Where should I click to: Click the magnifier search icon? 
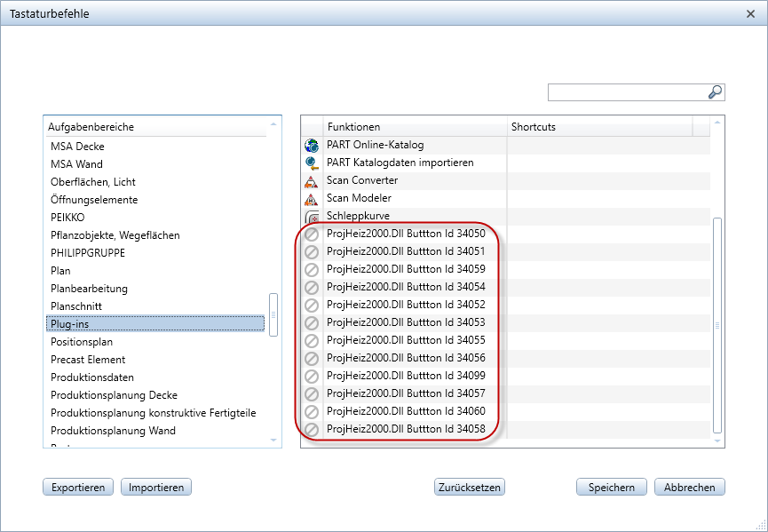715,92
